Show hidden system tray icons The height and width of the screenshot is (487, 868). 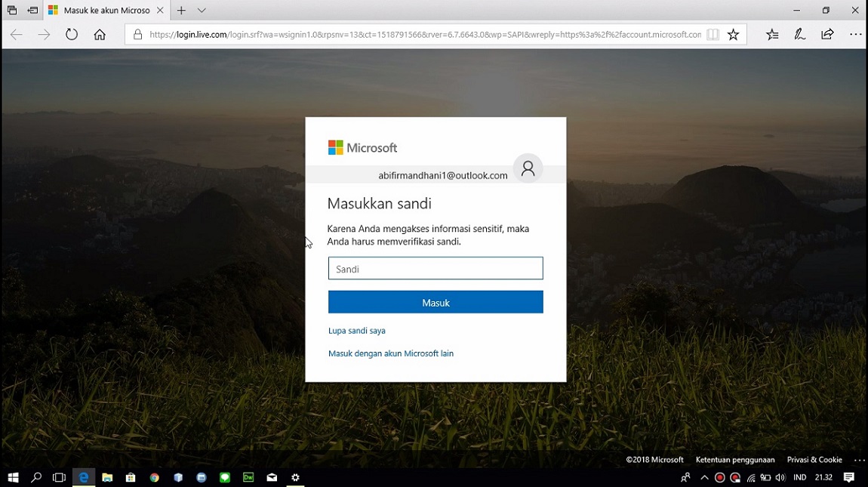[x=704, y=478]
